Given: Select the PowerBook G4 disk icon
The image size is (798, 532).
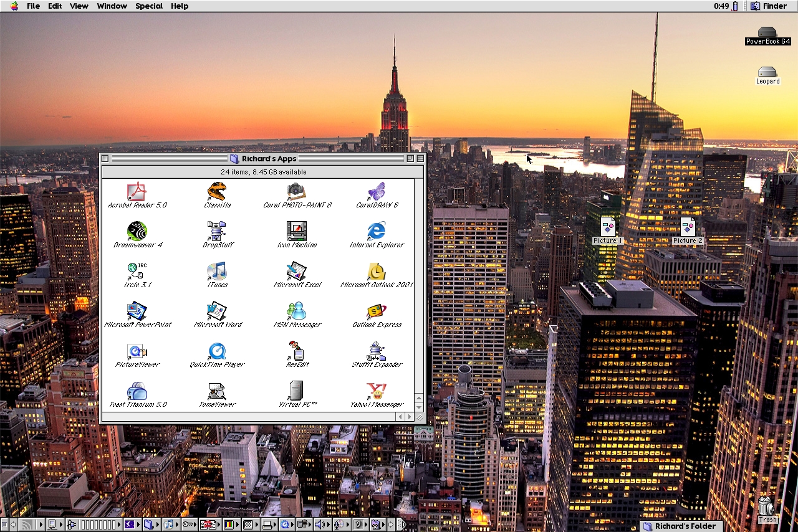Looking at the screenshot, I should pos(767,32).
